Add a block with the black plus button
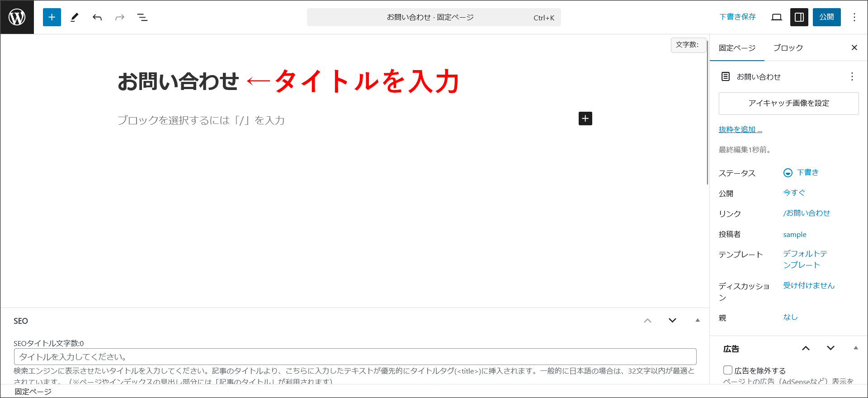868x398 pixels. 585,118
